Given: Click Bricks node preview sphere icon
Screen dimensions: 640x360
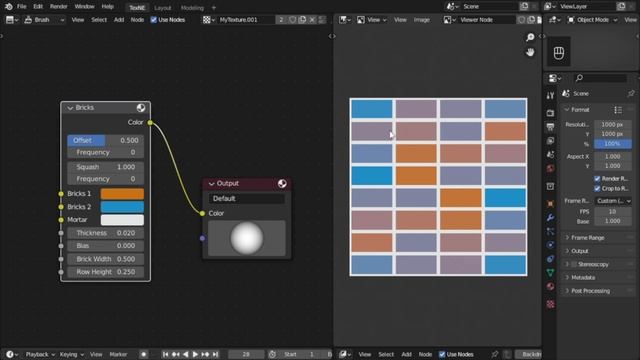Looking at the screenshot, I should point(141,108).
